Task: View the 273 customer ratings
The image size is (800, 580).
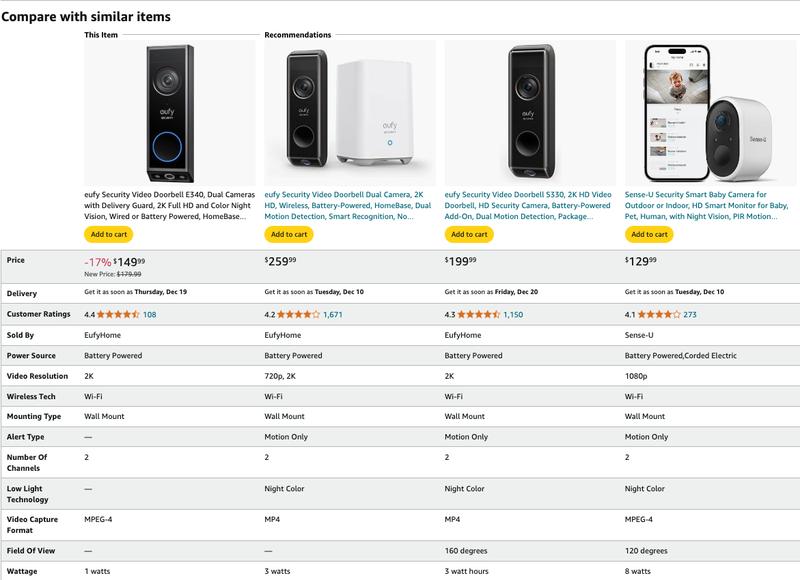Action: [x=690, y=314]
